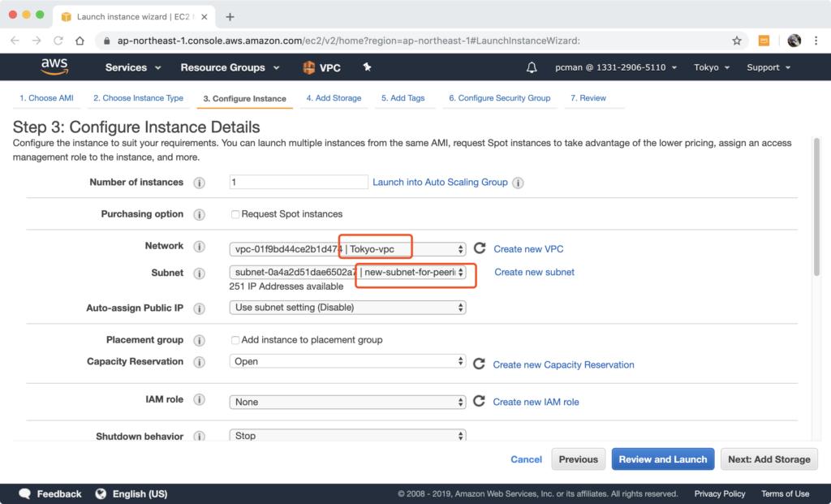Go to browser home page

[80, 41]
